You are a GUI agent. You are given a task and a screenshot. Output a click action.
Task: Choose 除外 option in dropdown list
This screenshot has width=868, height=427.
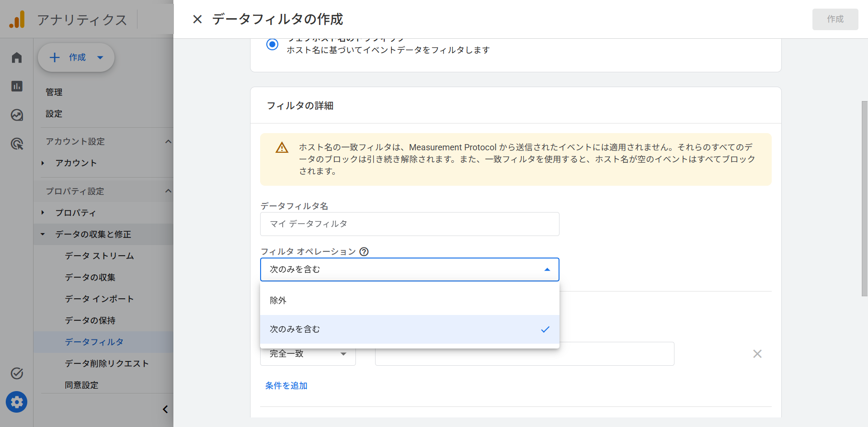click(x=410, y=301)
